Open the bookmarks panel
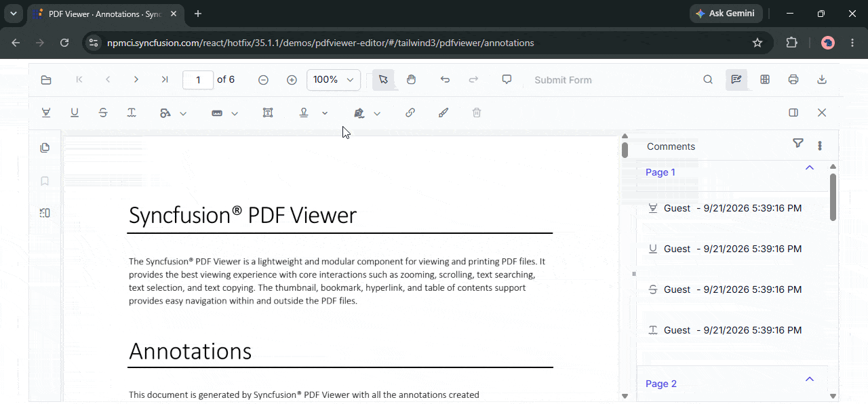Viewport: 868px width, 404px height. (x=45, y=181)
